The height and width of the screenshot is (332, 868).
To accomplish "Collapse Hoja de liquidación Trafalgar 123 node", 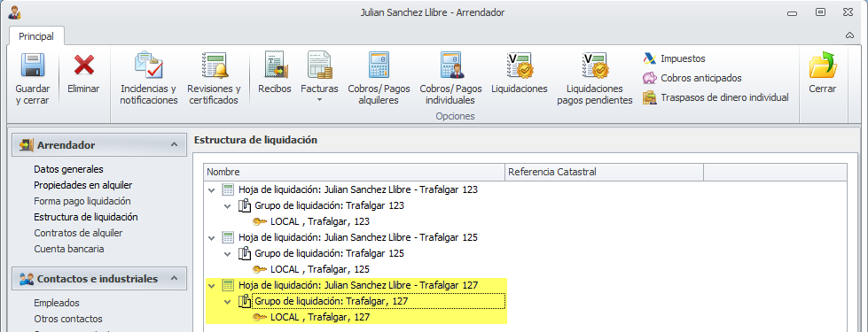I will coord(211,190).
